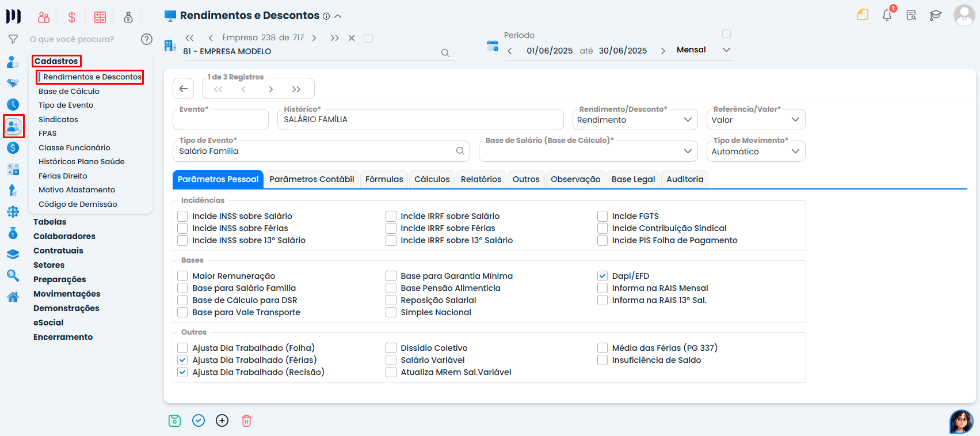Click the filter funnel icon in sidebar
This screenshot has width=980, height=436.
tap(13, 39)
